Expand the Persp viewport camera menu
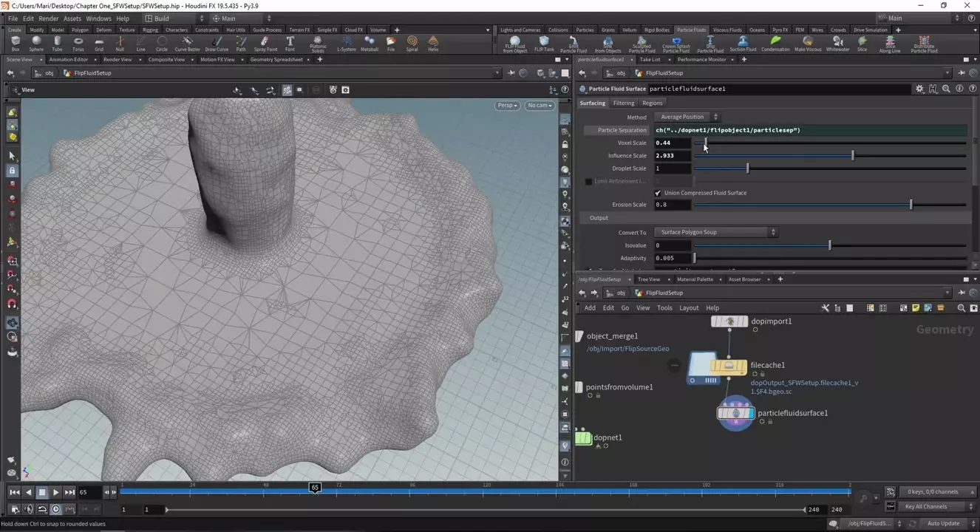The height and width of the screenshot is (532, 980). click(506, 106)
